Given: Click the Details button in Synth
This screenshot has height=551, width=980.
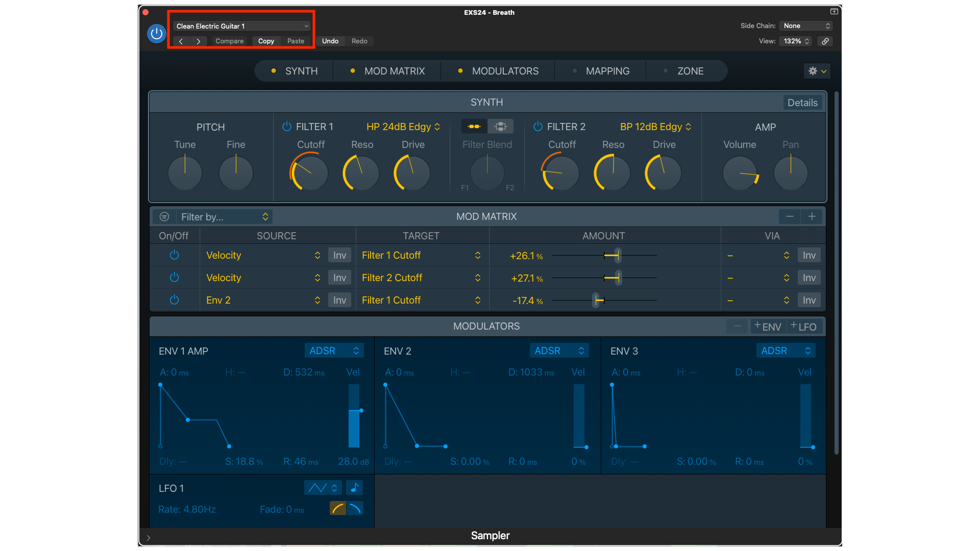Looking at the screenshot, I should (802, 103).
